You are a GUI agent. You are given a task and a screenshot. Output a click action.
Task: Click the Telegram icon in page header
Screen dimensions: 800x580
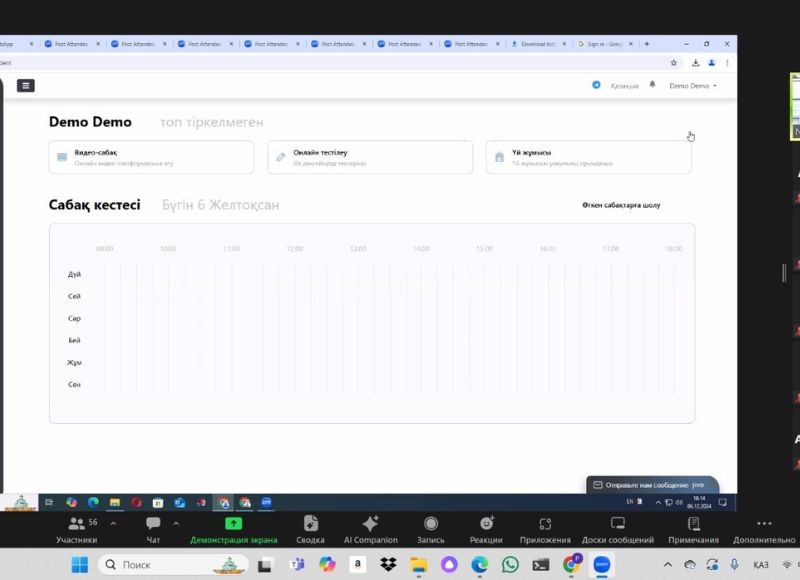596,85
